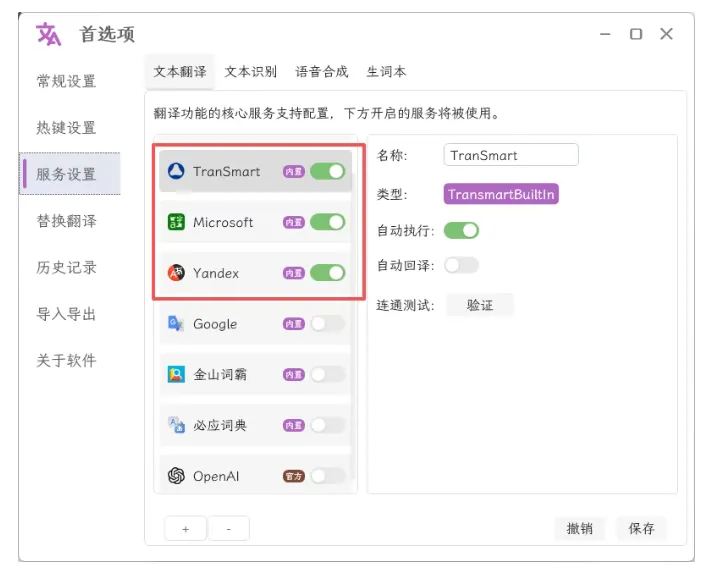Screen dimensions: 708x566
Task: Toggle the 自动执行 switch off
Action: (461, 231)
